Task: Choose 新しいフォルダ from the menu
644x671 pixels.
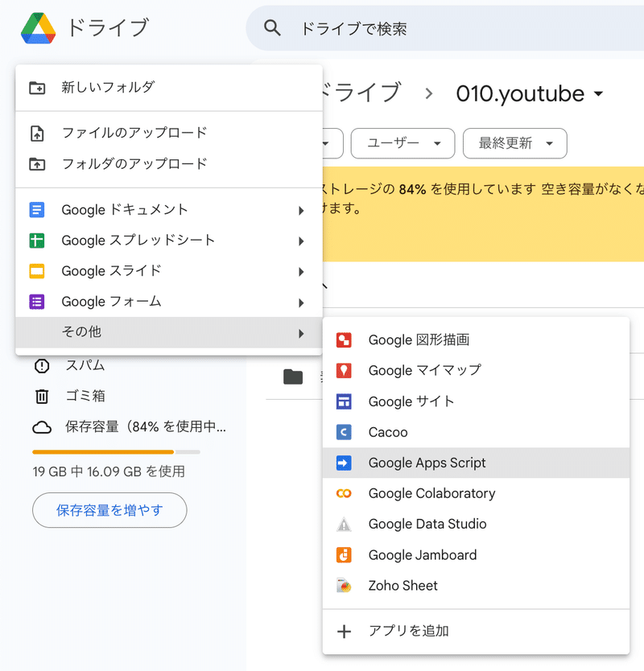Action: pyautogui.click(x=169, y=88)
